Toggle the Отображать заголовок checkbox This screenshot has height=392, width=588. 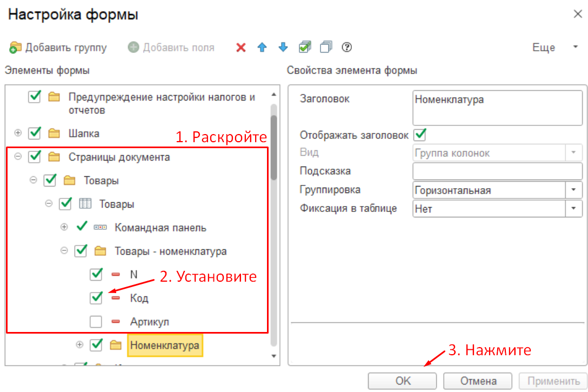click(419, 135)
